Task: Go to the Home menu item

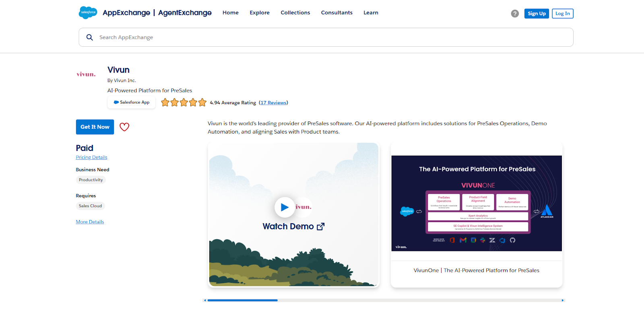Action: pos(231,13)
